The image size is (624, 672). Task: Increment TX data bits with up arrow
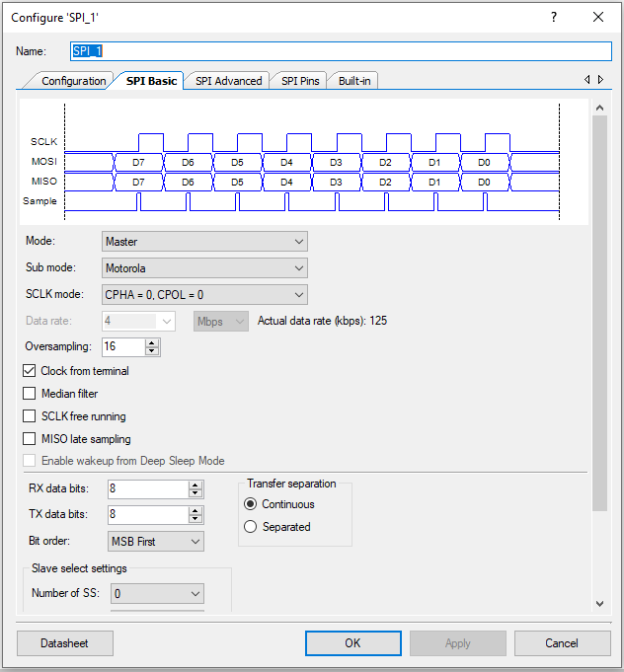(195, 511)
